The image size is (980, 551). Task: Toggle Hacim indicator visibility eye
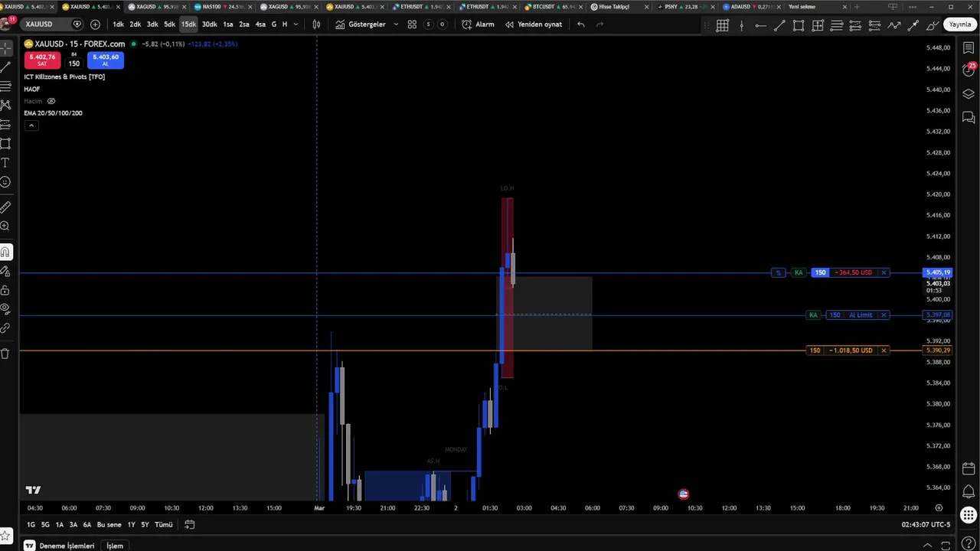[x=51, y=101]
